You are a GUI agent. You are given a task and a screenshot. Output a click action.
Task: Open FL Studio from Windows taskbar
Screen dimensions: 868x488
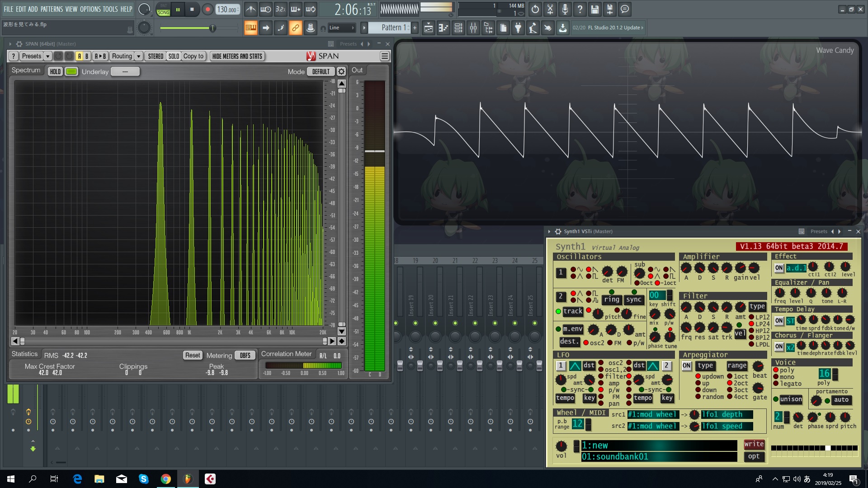point(188,479)
